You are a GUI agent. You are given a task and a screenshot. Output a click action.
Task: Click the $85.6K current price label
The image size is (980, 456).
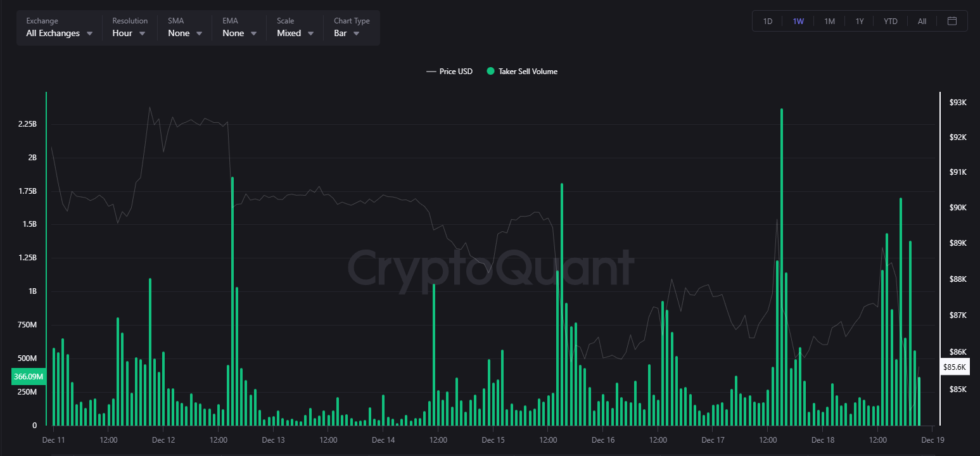(955, 366)
